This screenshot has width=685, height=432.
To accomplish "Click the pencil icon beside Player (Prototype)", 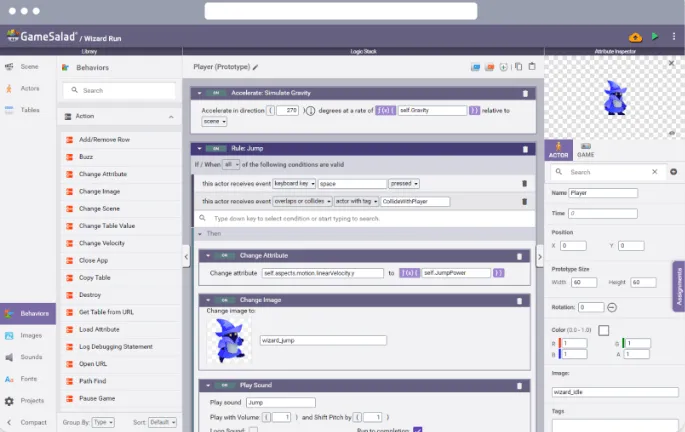I will pos(256,67).
